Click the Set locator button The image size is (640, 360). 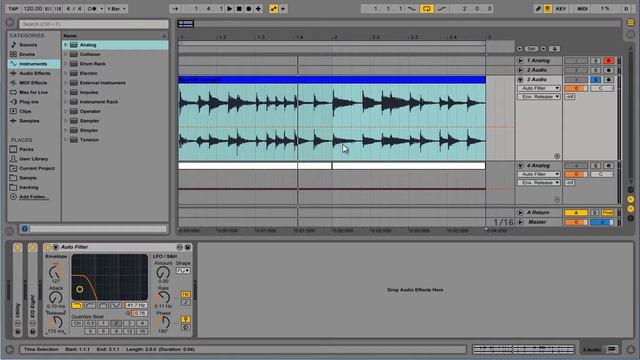[x=531, y=49]
